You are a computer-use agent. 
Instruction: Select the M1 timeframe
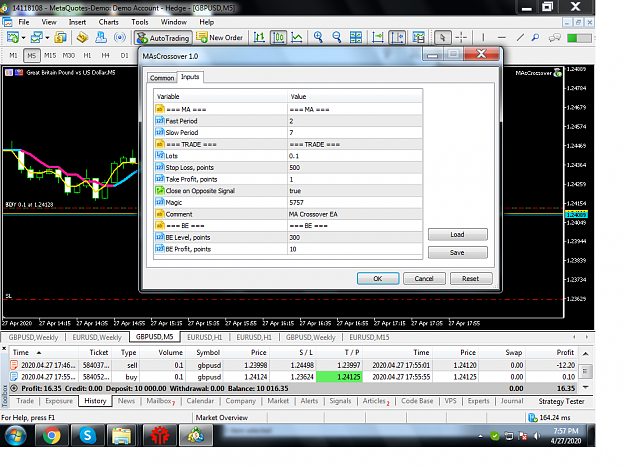pyautogui.click(x=13, y=55)
